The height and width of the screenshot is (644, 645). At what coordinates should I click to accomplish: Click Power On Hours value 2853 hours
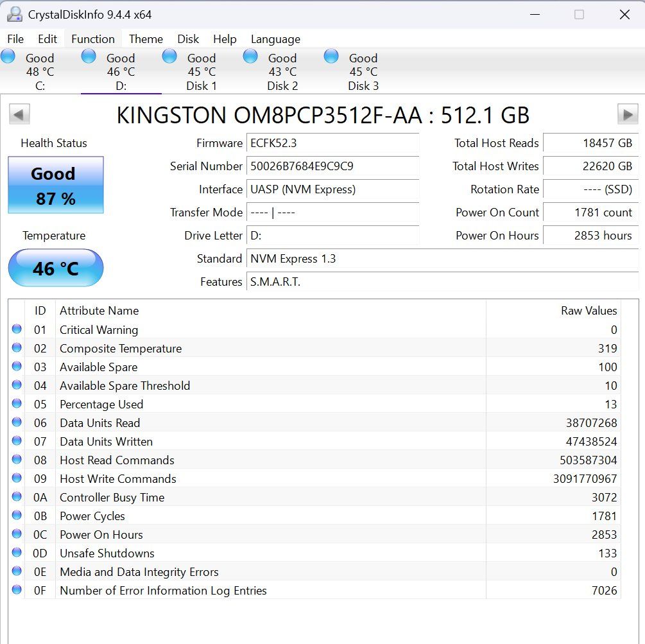[590, 236]
